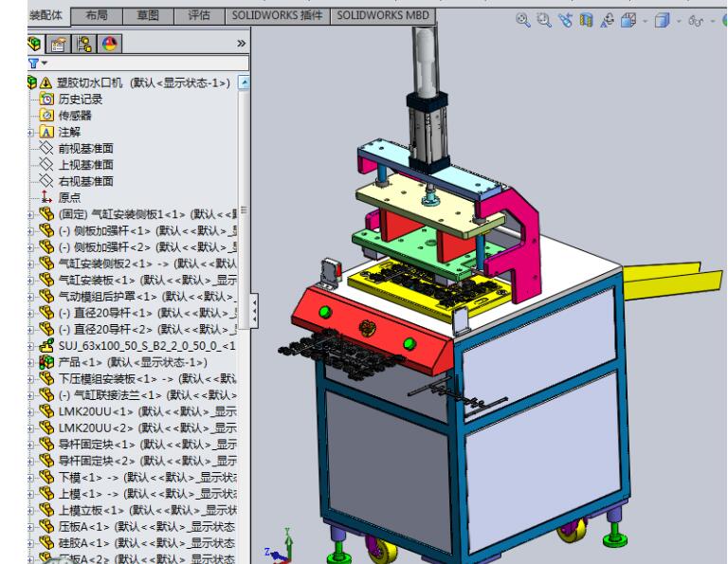Select the 塑胶切水口机 root assembly

click(143, 83)
